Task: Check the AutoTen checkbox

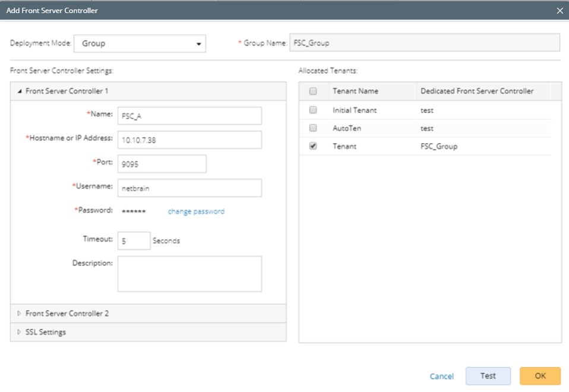Action: pyautogui.click(x=314, y=128)
